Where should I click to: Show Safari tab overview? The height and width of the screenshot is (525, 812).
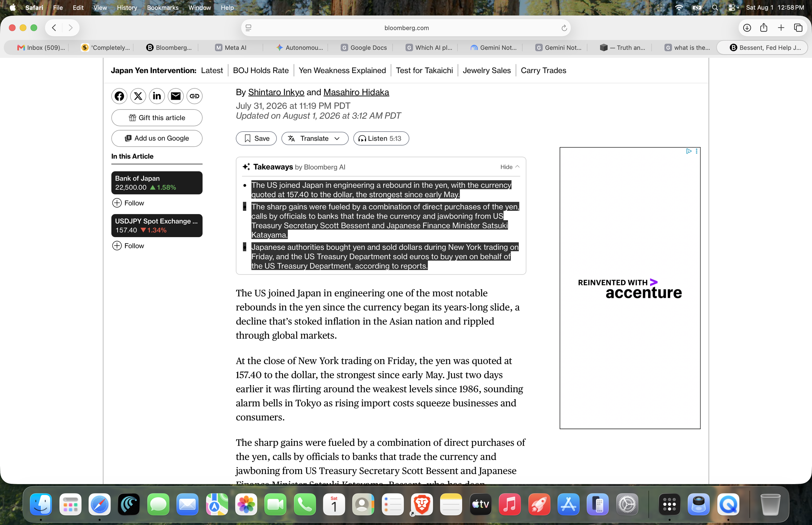pos(798,28)
